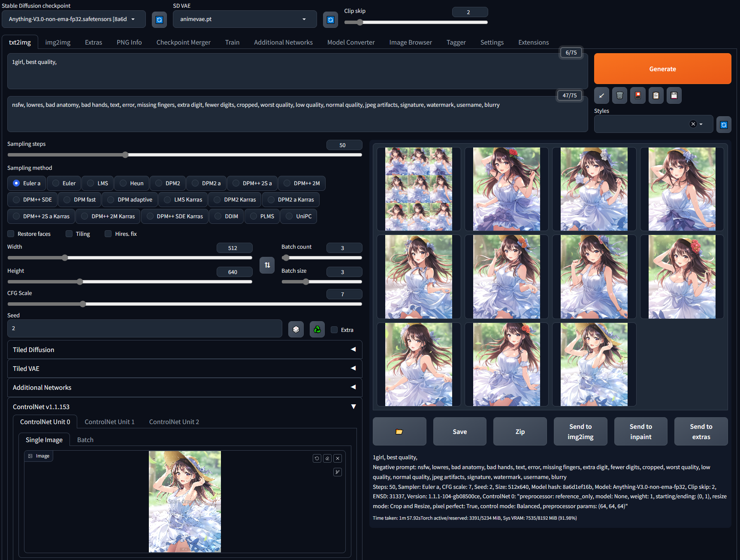
Task: Clear the prompt using the trash icon
Action: point(619,95)
